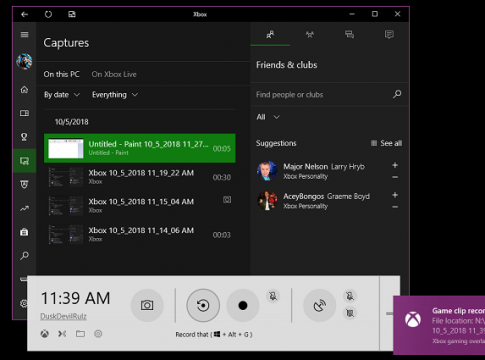
Task: Open Clubs shield icon in sidebar
Action: [24, 184]
